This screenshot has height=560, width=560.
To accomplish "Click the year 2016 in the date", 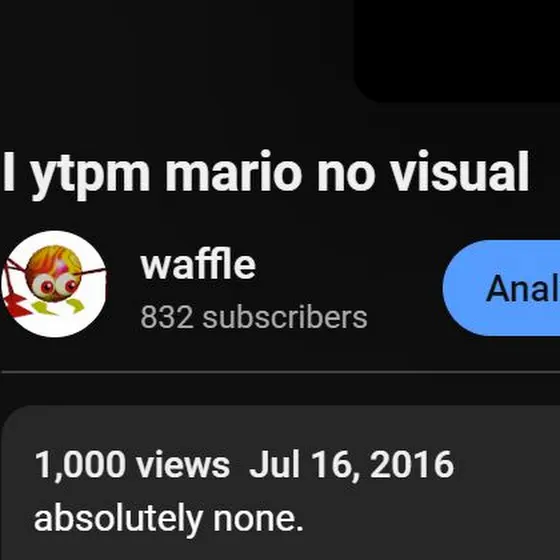I will point(412,464).
